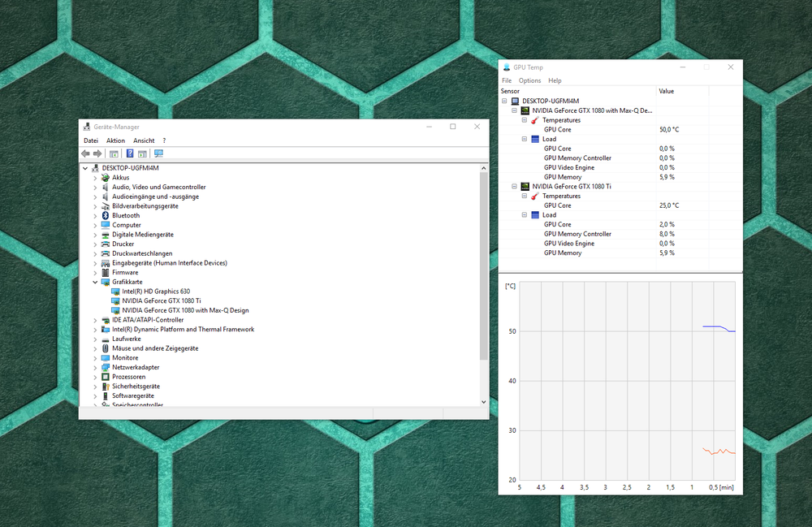Click the blue help icon in the toolbar

(x=129, y=153)
